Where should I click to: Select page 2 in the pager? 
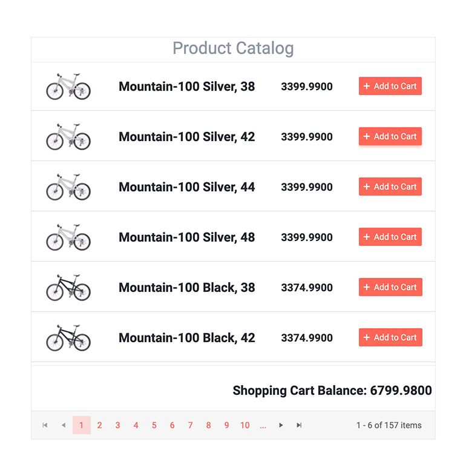coord(99,425)
